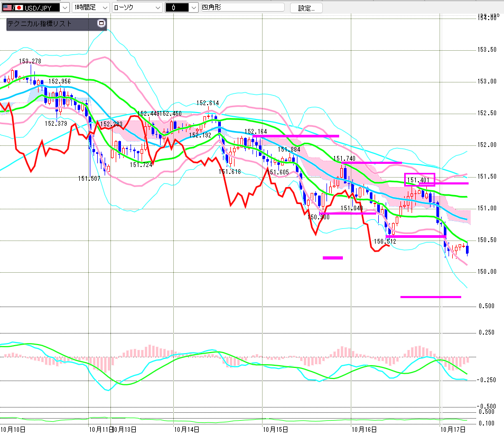Click the US flag icon in pair selector

(8, 8)
